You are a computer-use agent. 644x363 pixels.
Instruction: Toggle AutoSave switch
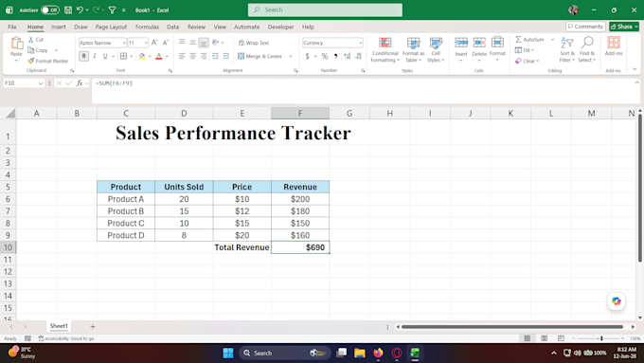tap(50, 9)
